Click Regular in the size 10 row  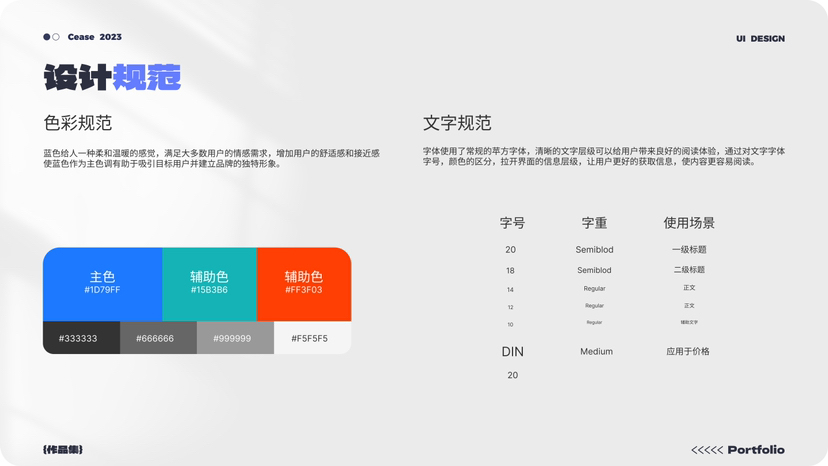[595, 322]
